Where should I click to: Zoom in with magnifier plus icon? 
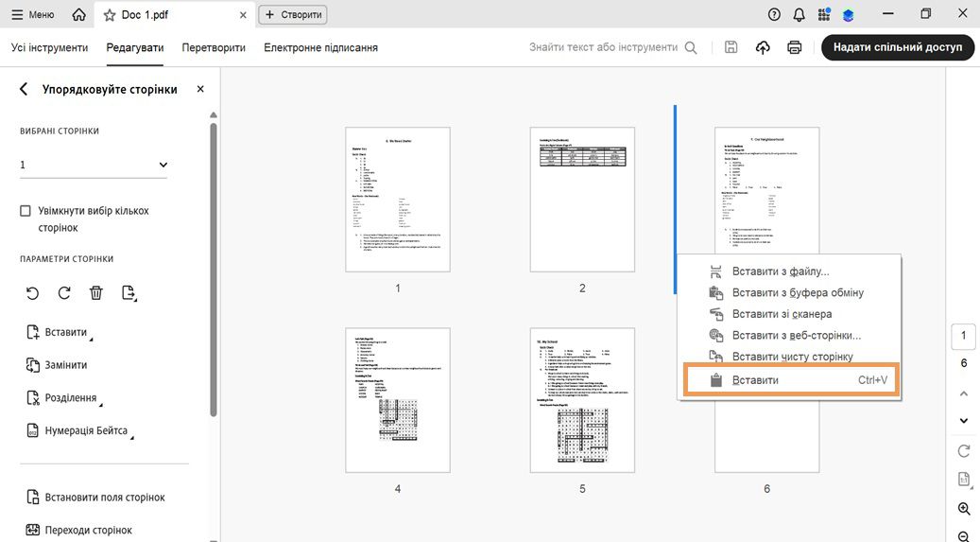(964, 509)
